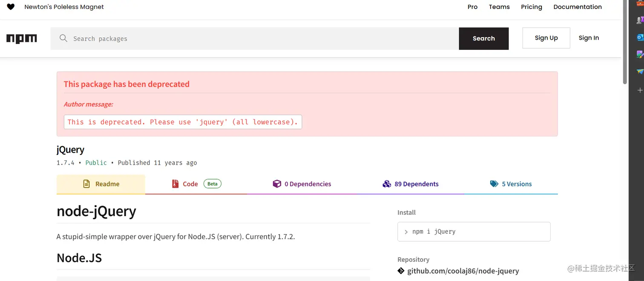Click Published 11 years ago text
The height and width of the screenshot is (281, 644).
(x=157, y=163)
